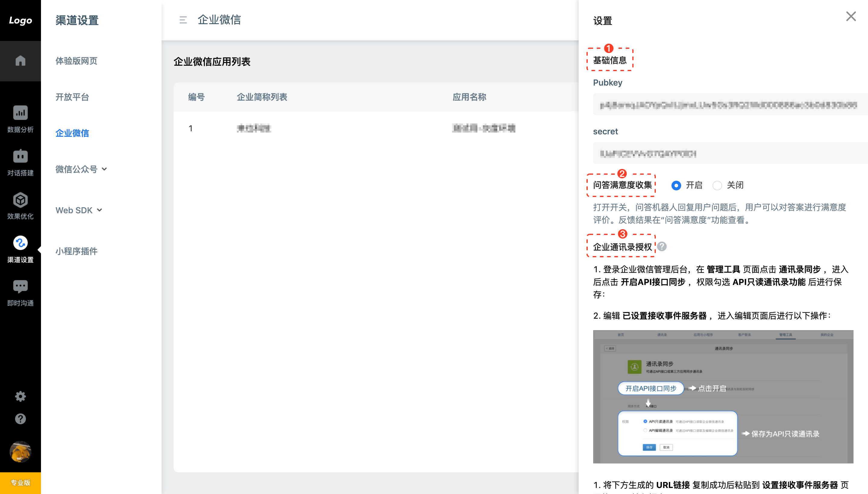
Task: Click the Logo in the top-left corner
Action: coord(20,20)
